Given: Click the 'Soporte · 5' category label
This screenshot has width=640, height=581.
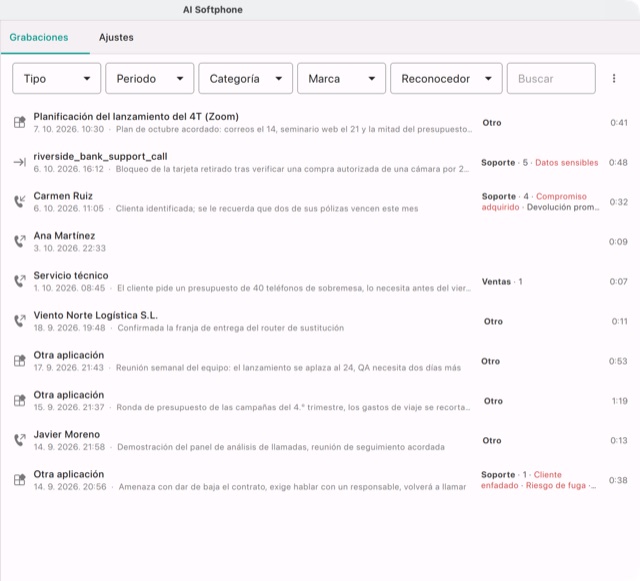Looking at the screenshot, I should (x=504, y=163).
